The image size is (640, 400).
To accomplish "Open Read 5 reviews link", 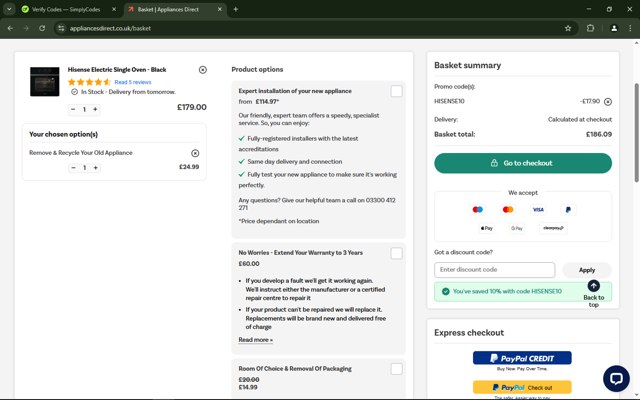I will coord(133,82).
